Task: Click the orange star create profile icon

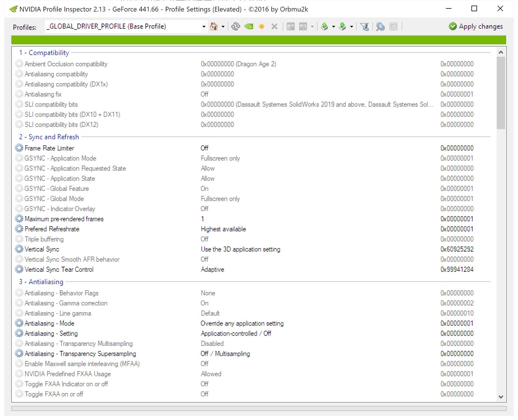Action: coord(262,27)
